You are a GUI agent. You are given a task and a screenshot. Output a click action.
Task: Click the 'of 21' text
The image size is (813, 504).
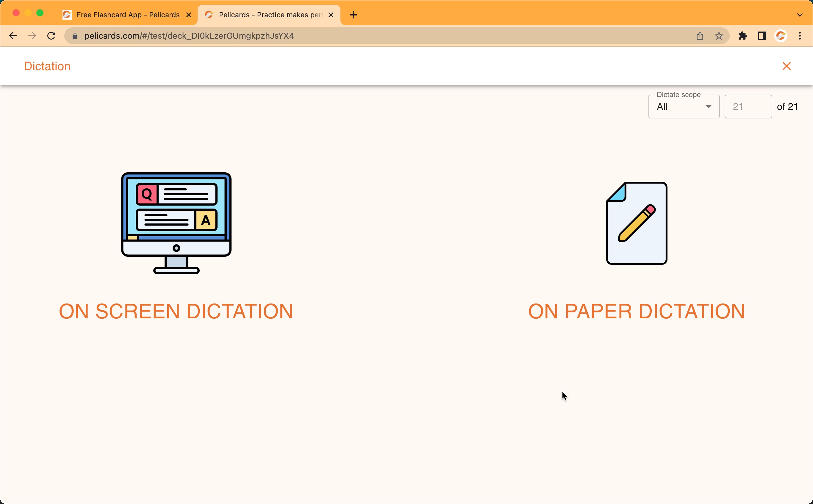point(787,107)
